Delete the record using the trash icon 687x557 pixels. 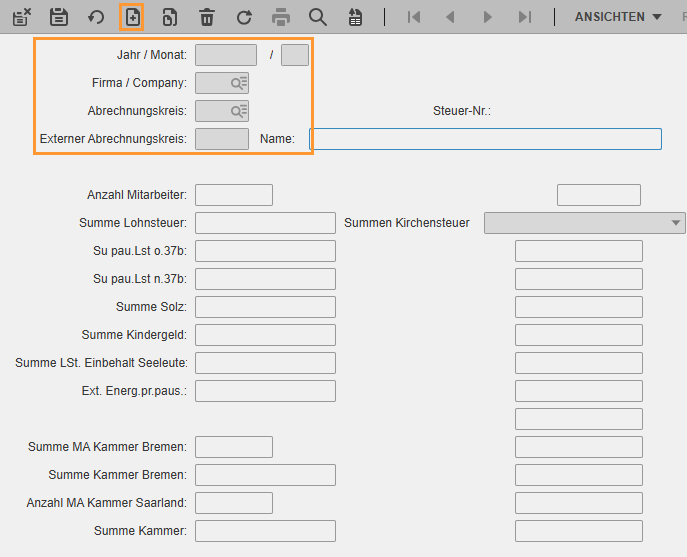click(207, 18)
